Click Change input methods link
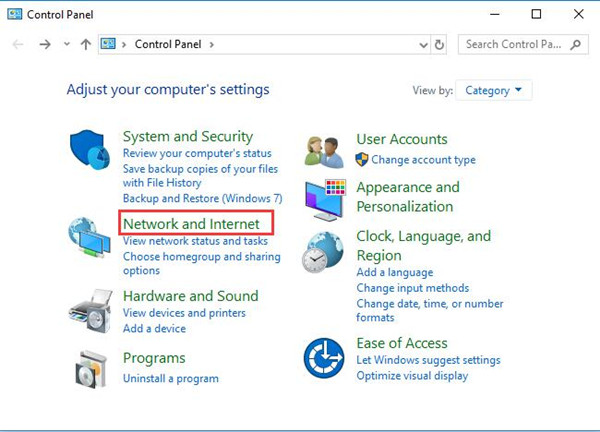This screenshot has height=432, width=600. click(412, 288)
